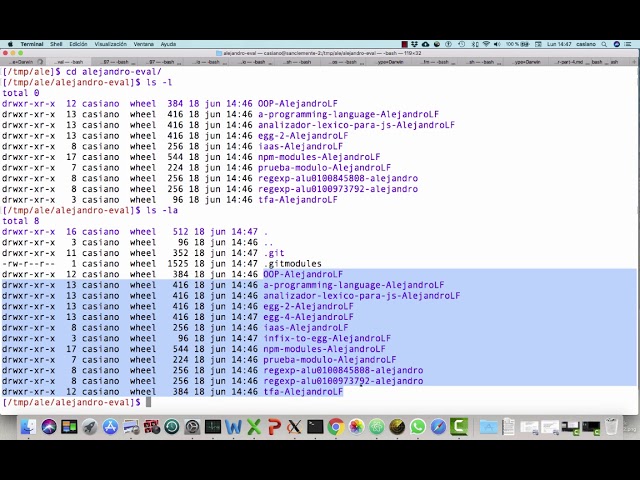
Task: Open Notification Center list icon
Action: point(629,44)
